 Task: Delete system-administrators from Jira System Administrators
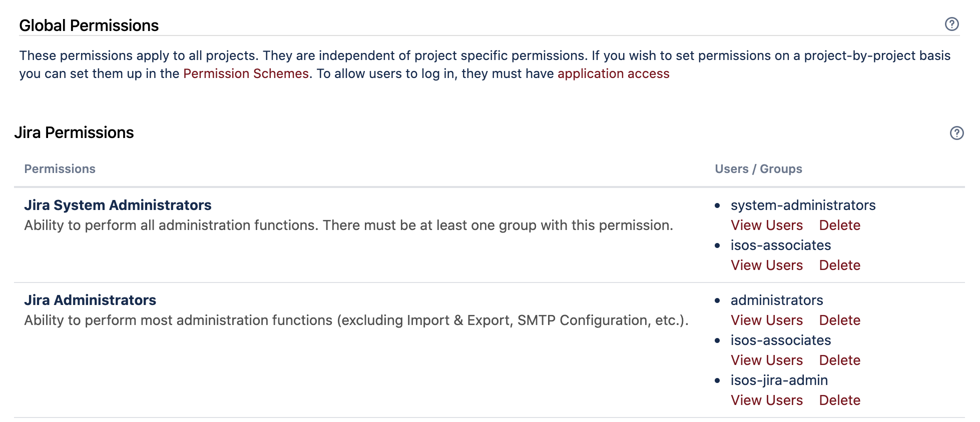tap(839, 225)
